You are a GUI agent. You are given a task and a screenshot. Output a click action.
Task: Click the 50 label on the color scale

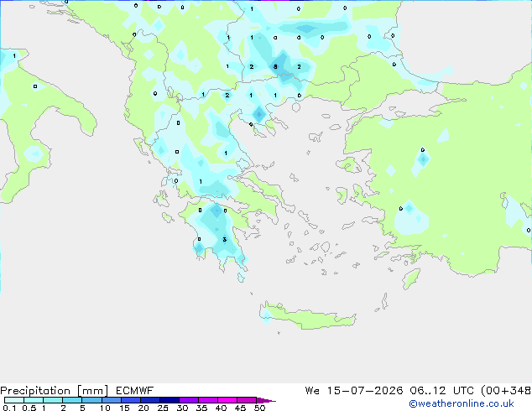click(259, 408)
